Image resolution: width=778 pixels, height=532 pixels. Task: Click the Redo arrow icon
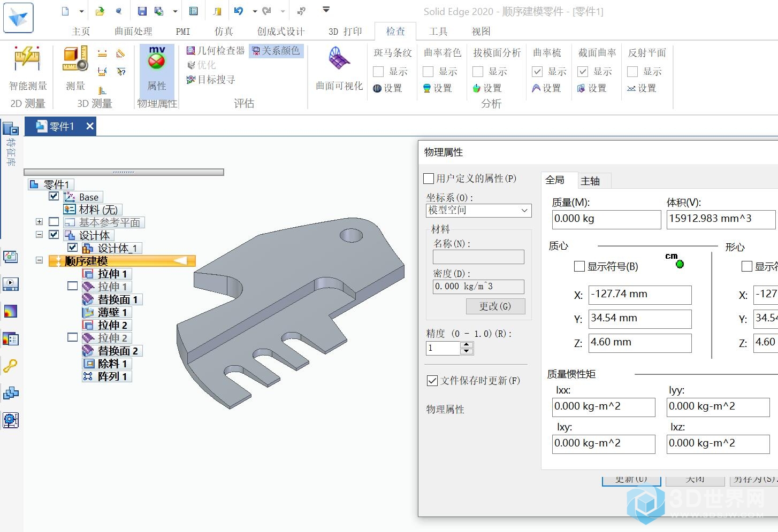tap(267, 11)
